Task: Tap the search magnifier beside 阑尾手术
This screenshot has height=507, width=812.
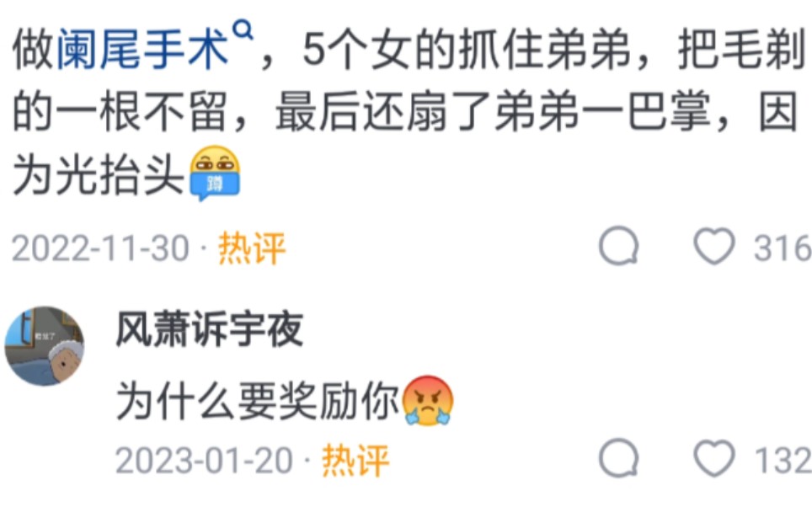Action: coord(243,30)
